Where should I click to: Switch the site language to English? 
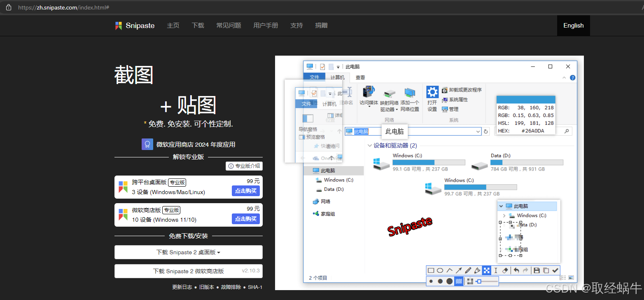(574, 26)
